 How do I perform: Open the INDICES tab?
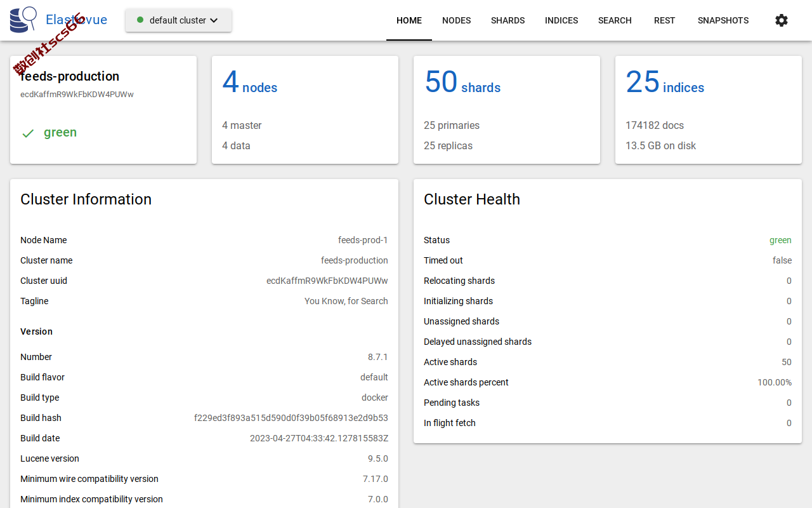(x=561, y=20)
